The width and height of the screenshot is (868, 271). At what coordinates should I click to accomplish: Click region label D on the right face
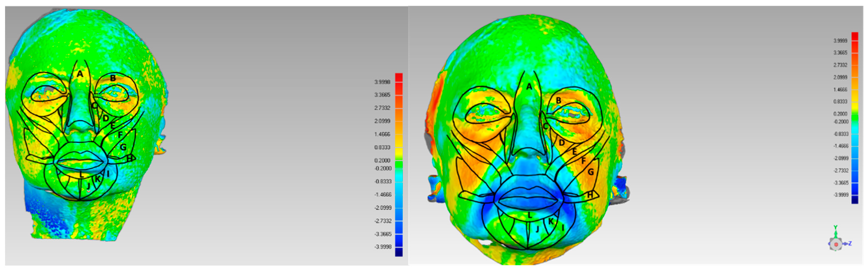tap(562, 143)
